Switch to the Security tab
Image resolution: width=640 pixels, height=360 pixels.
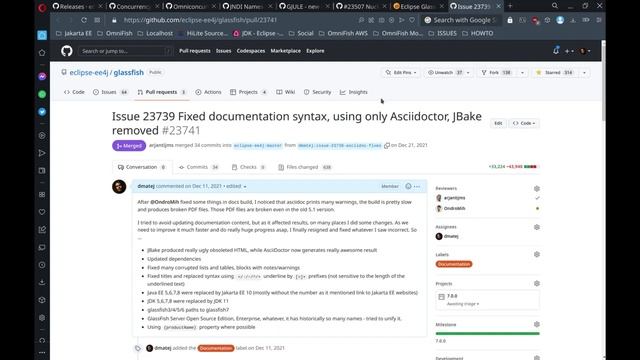[317, 92]
